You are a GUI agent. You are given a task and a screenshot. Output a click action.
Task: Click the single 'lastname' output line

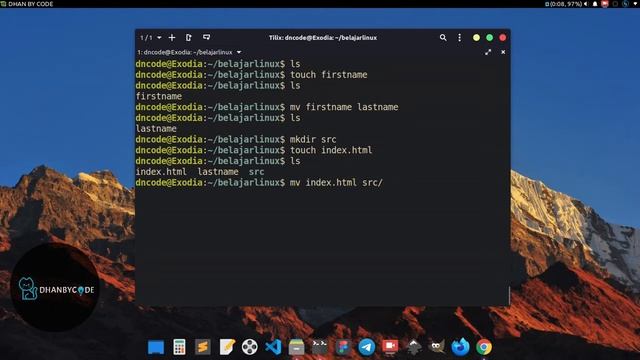[156, 129]
